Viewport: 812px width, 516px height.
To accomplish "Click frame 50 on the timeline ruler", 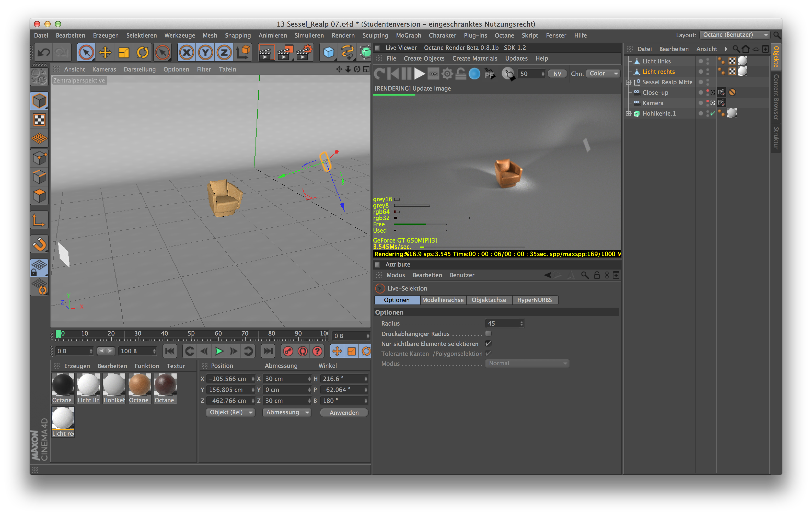I will (x=191, y=334).
